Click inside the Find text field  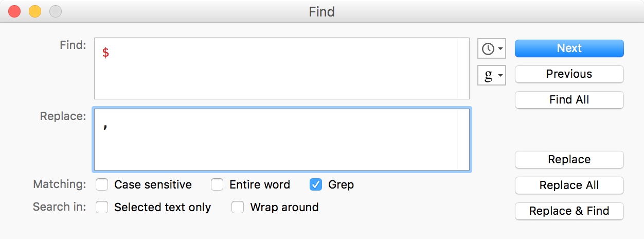pos(275,68)
